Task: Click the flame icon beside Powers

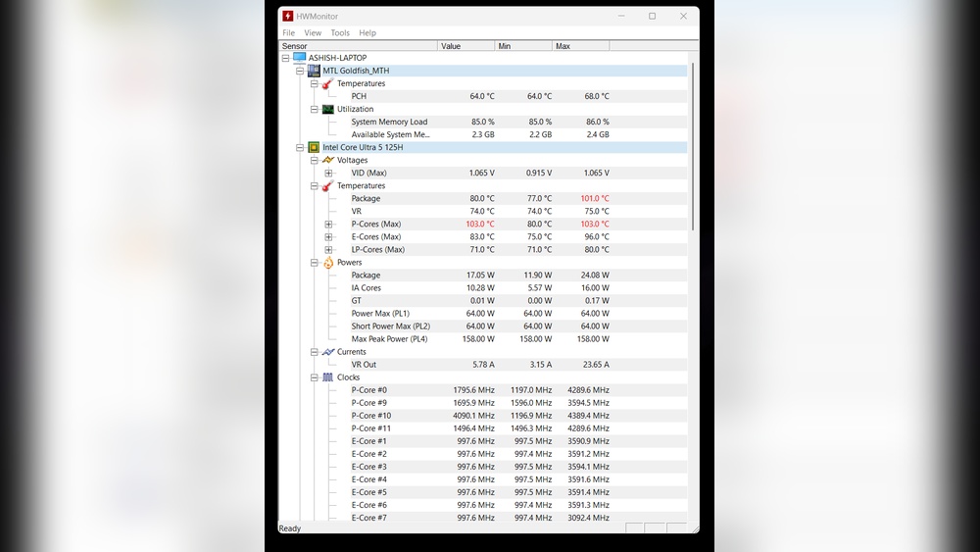Action: [x=328, y=263]
